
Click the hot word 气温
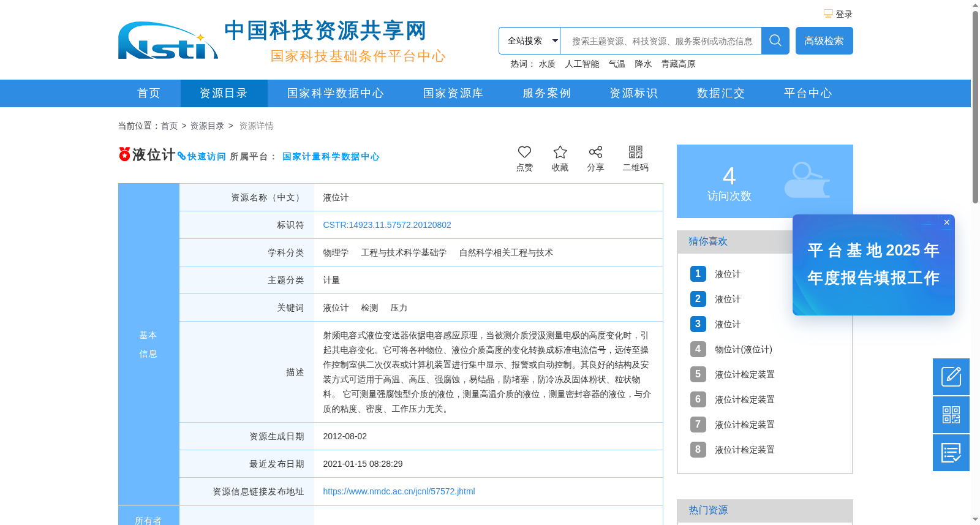[x=617, y=64]
